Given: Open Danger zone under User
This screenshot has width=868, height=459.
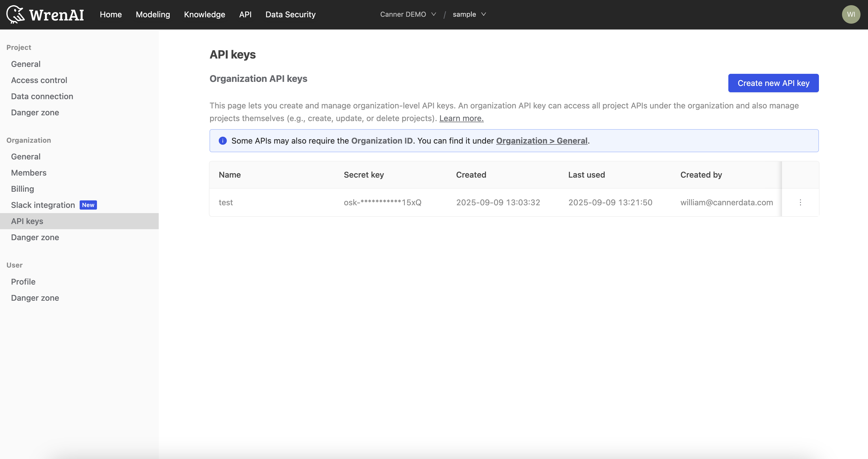Looking at the screenshot, I should 35,298.
